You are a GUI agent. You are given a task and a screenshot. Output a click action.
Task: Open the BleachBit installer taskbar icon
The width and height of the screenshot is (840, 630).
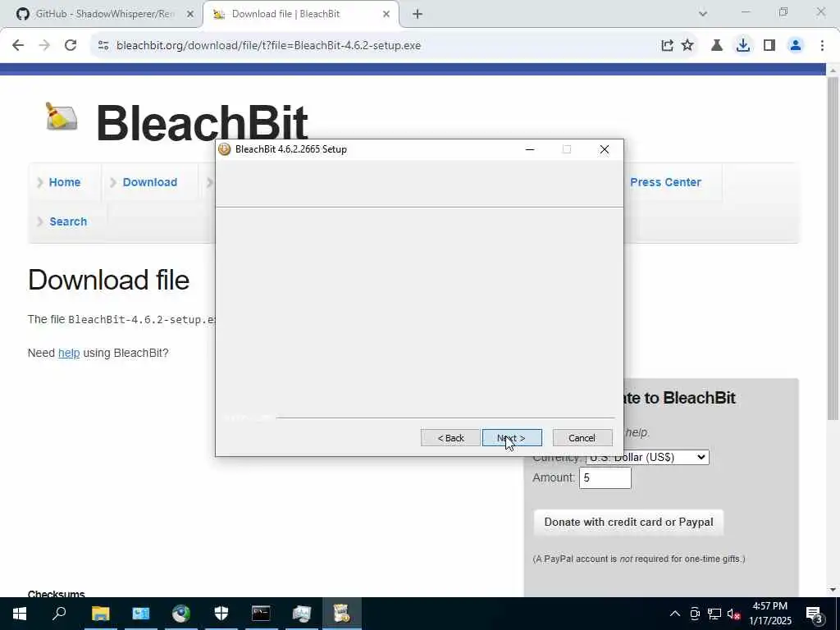(342, 614)
